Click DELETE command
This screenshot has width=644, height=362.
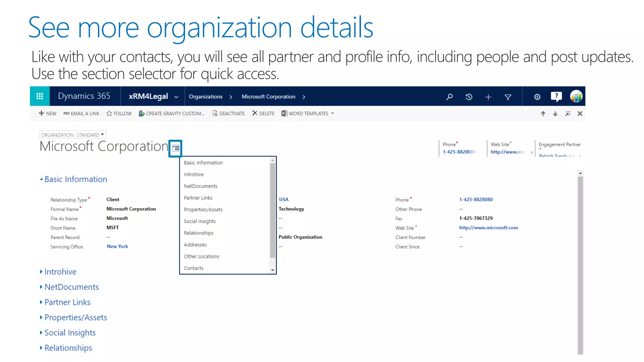tap(263, 113)
